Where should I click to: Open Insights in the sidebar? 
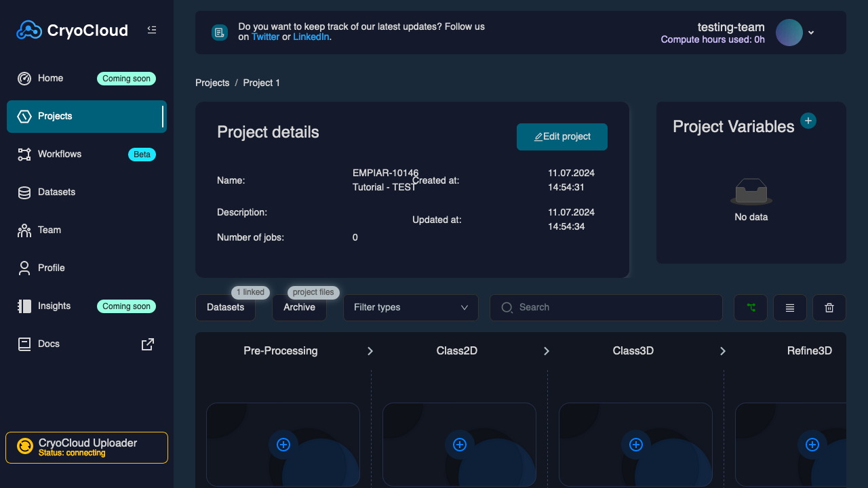pos(87,306)
